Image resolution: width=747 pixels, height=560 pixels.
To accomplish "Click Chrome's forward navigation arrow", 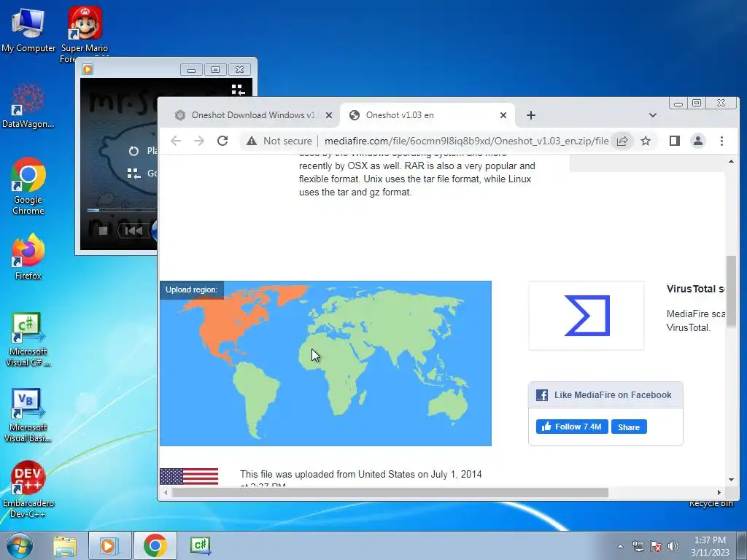I will pyautogui.click(x=199, y=141).
